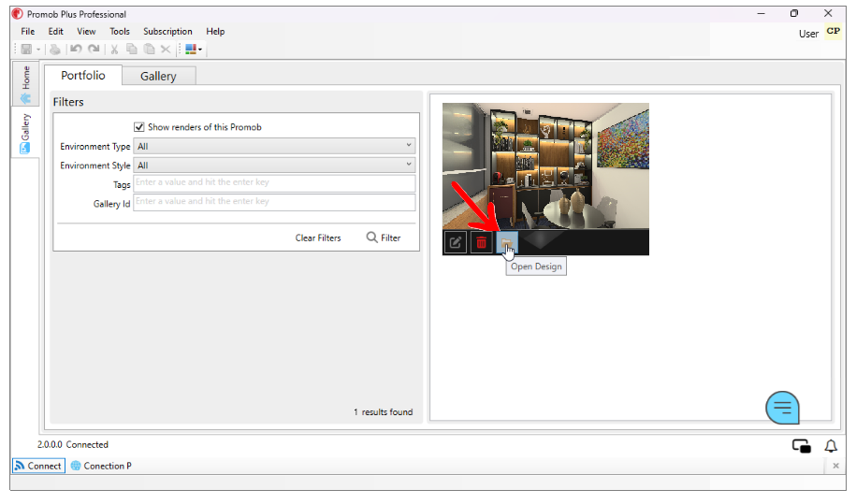Image resolution: width=856 pixels, height=504 pixels.
Task: Switch to the Gallery tab
Action: pyautogui.click(x=158, y=76)
